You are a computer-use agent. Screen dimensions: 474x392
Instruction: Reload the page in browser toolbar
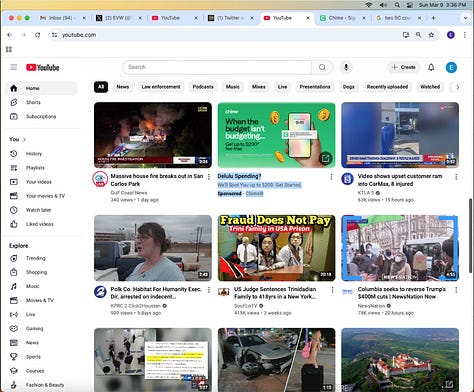(37, 35)
